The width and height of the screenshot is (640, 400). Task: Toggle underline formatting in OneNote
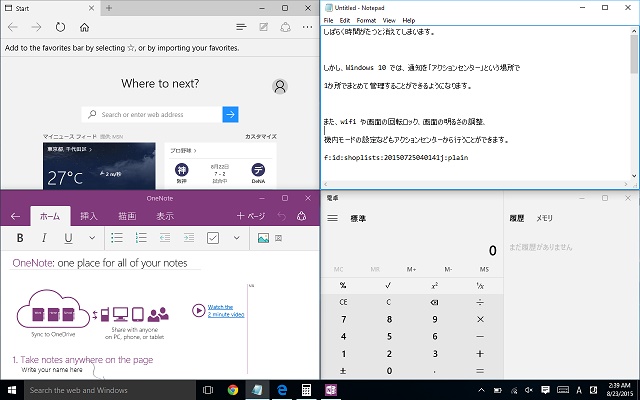pos(68,238)
